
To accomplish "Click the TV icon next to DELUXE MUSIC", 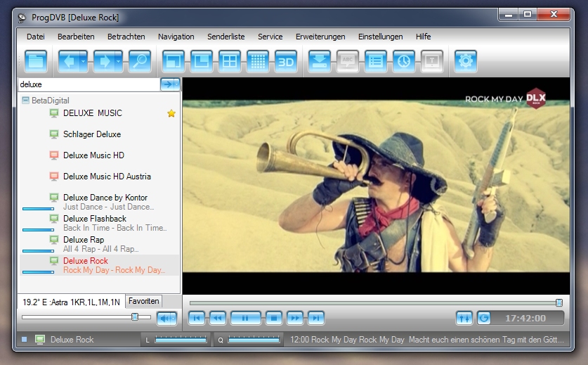I will tap(54, 113).
